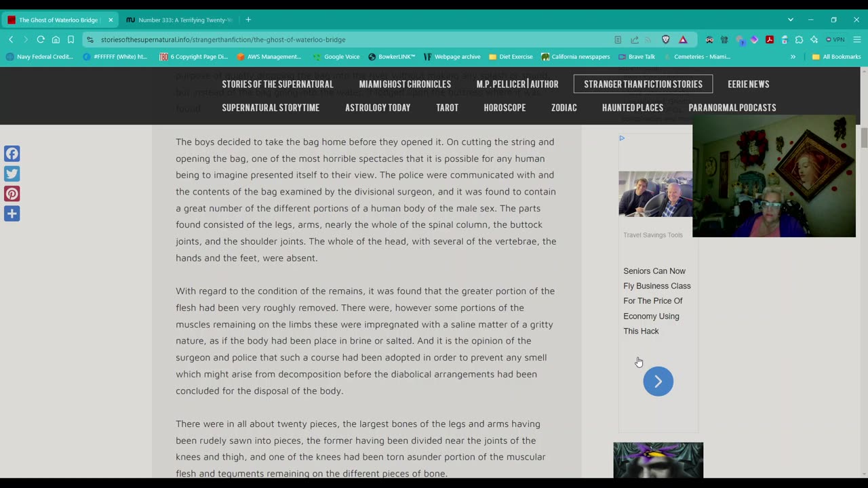The image size is (868, 488).
Task: Open Eerie News menu item
Action: [x=748, y=84]
